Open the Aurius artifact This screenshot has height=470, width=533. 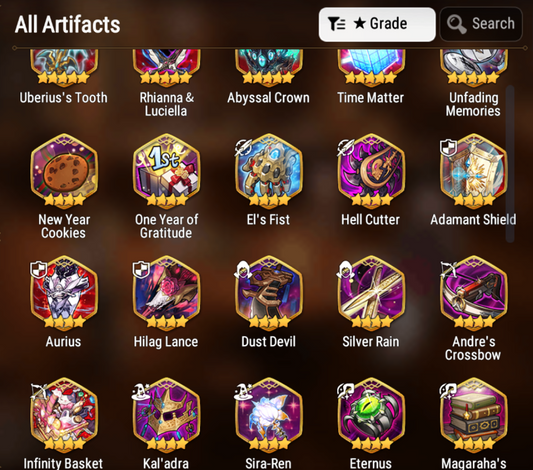tap(64, 293)
